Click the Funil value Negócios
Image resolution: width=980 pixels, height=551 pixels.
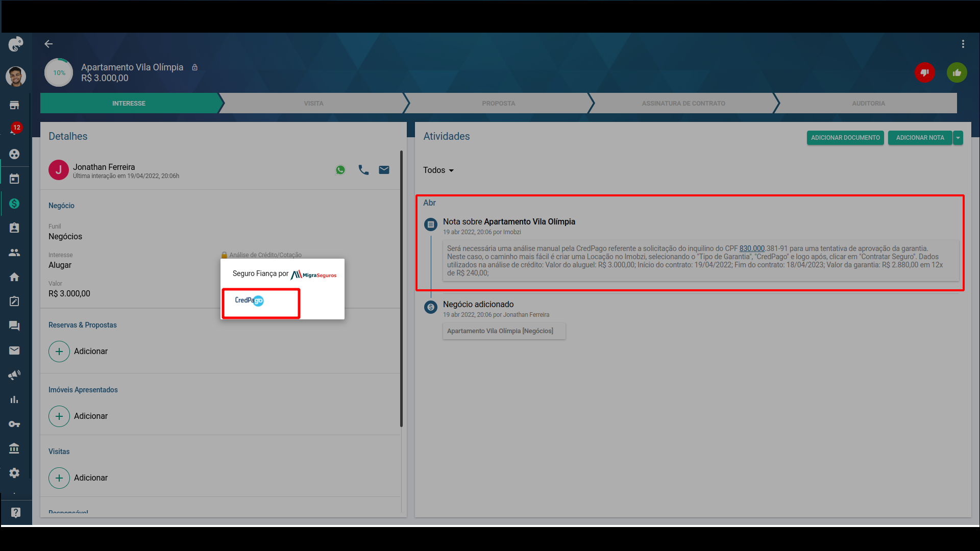tap(65, 237)
